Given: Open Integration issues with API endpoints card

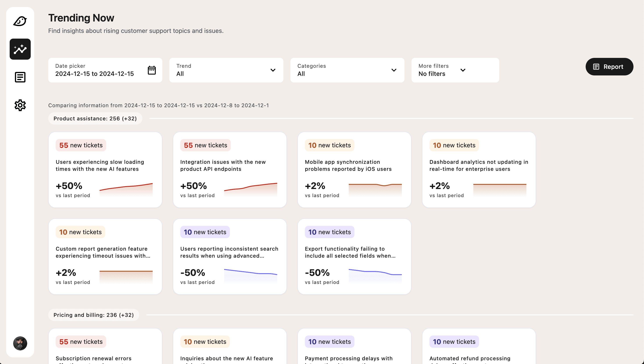Looking at the screenshot, I should pos(230,170).
